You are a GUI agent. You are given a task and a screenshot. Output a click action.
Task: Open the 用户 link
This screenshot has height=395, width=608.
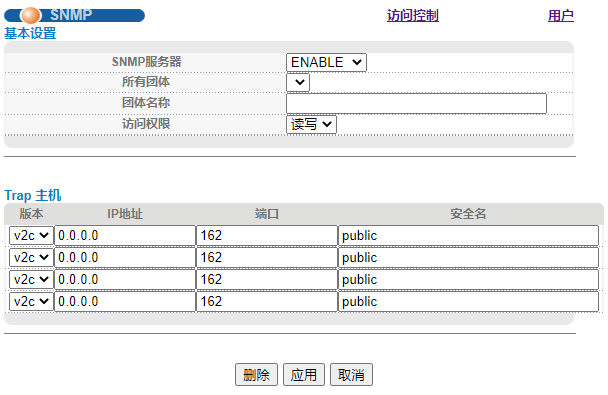561,16
